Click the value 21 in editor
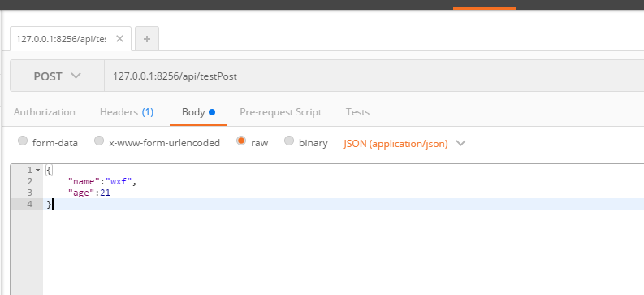This screenshot has width=644, height=295. tap(105, 193)
